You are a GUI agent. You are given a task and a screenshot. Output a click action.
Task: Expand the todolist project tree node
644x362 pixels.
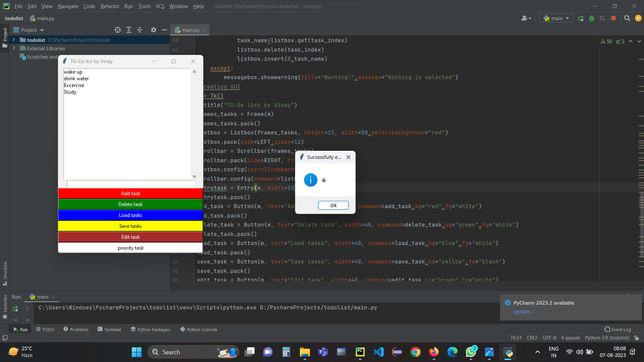click(x=13, y=40)
